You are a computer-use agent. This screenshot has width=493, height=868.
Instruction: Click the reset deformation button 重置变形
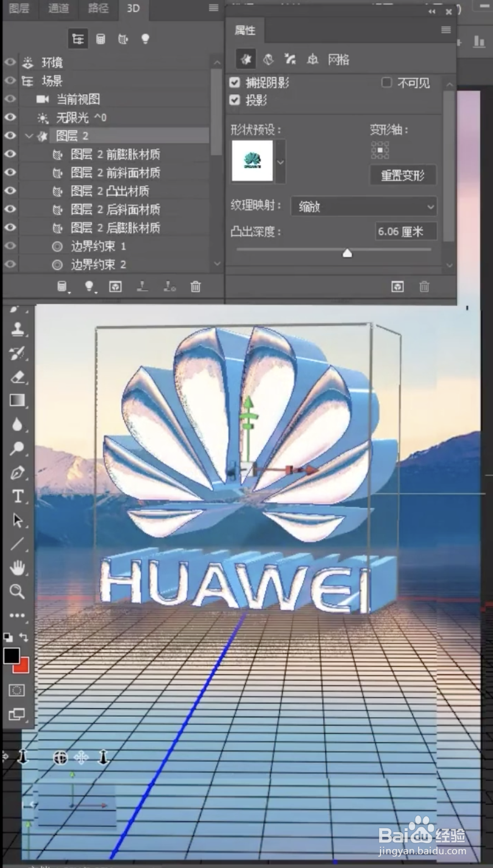[x=403, y=175]
